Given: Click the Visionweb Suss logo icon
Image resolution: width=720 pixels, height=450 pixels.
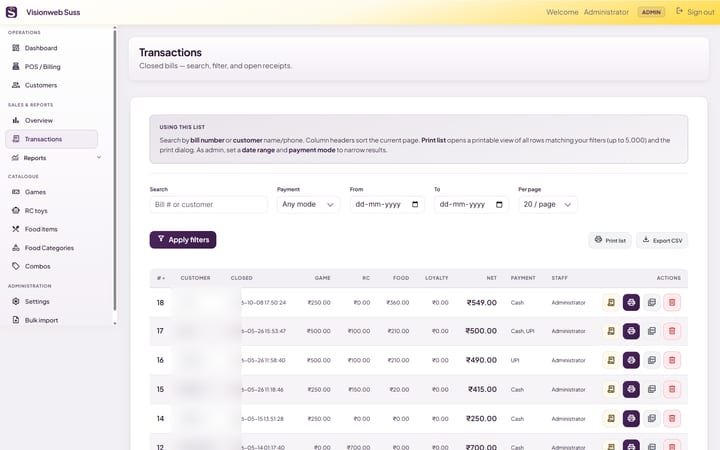Looking at the screenshot, I should (x=11, y=12).
